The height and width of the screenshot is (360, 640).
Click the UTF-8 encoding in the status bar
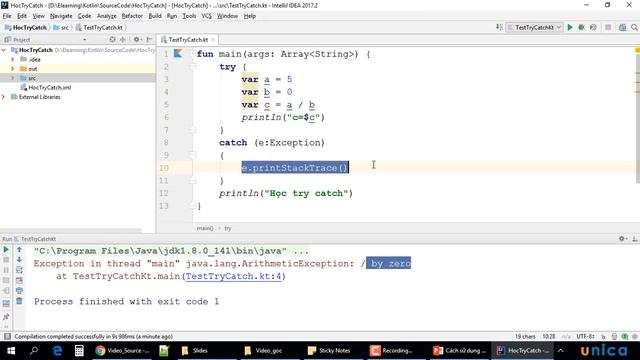pos(585,336)
